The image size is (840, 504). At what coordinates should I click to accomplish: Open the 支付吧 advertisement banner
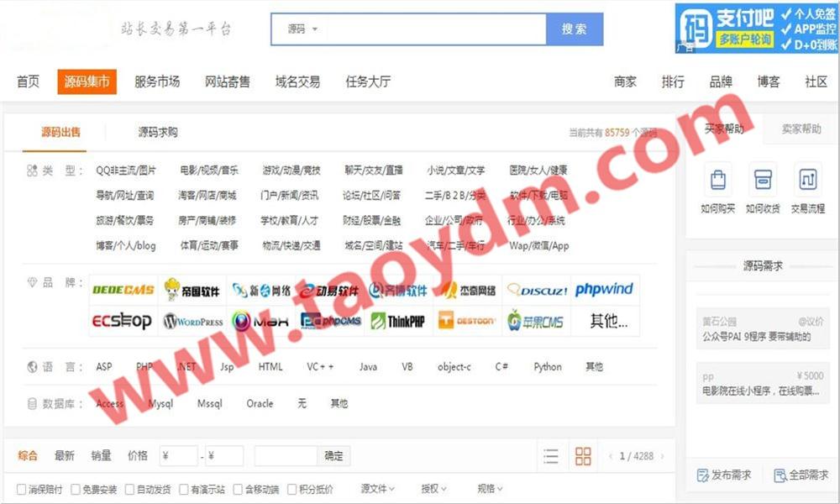point(757,29)
